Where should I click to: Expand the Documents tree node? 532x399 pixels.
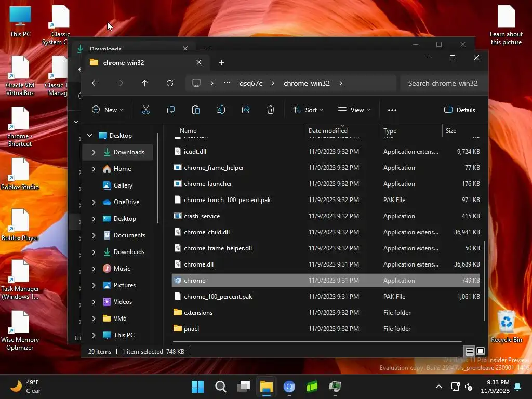point(94,235)
